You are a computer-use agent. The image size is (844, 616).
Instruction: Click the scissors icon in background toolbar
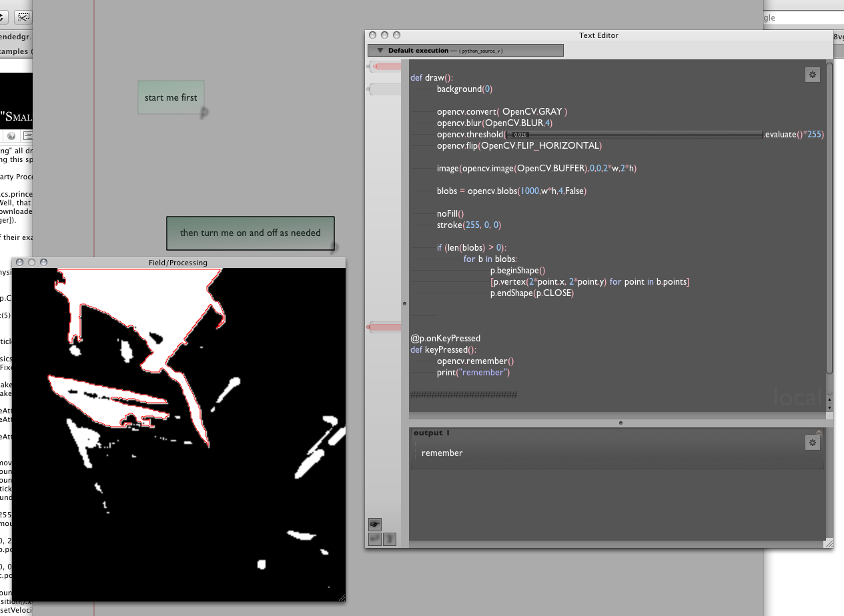pyautogui.click(x=23, y=17)
